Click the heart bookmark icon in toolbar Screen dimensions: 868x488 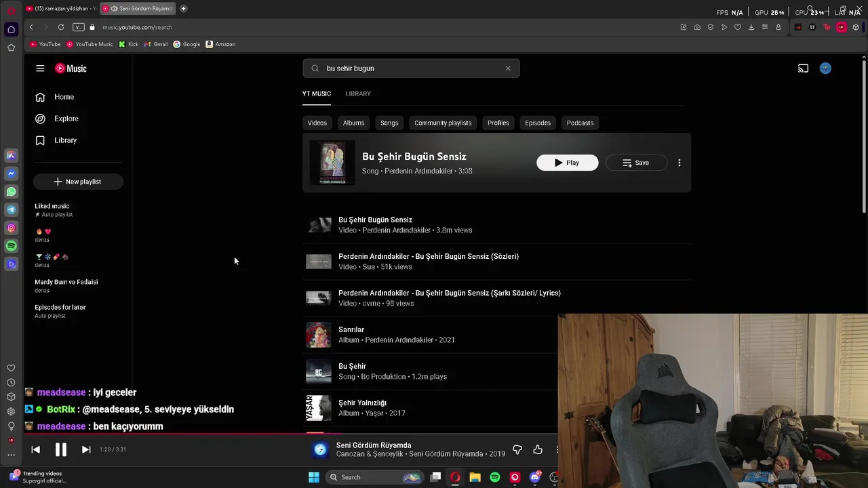(738, 27)
